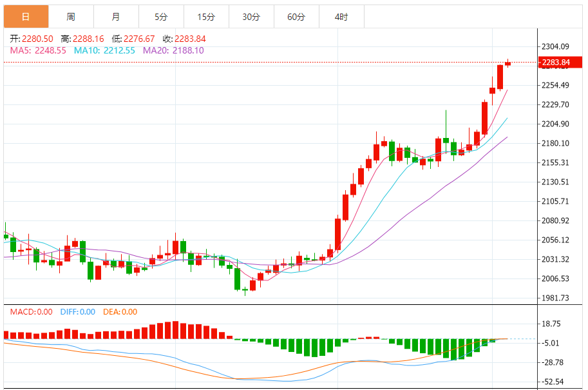Click the 2031.32 price axis label
This screenshot has width=588, height=390.
(x=555, y=259)
